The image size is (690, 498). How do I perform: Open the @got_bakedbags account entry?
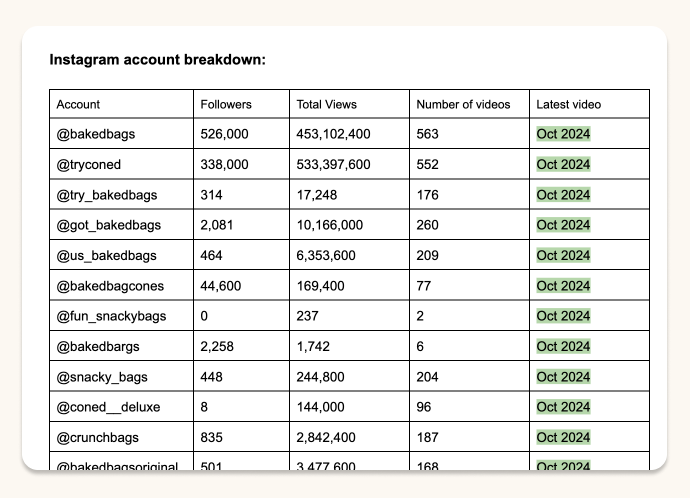(x=108, y=225)
